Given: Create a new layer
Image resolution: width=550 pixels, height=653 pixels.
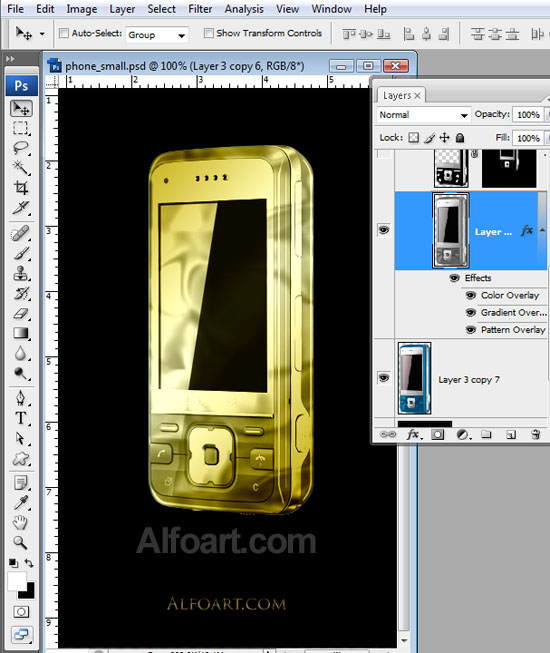Looking at the screenshot, I should coord(511,435).
